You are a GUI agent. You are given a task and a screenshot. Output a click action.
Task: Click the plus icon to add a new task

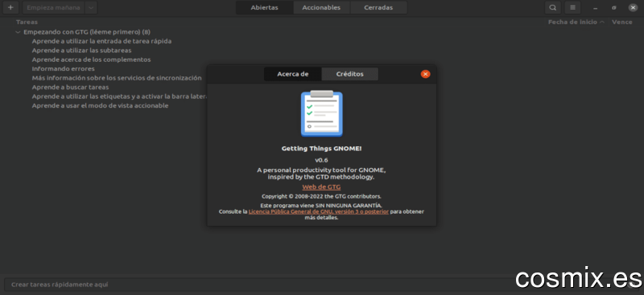10,7
